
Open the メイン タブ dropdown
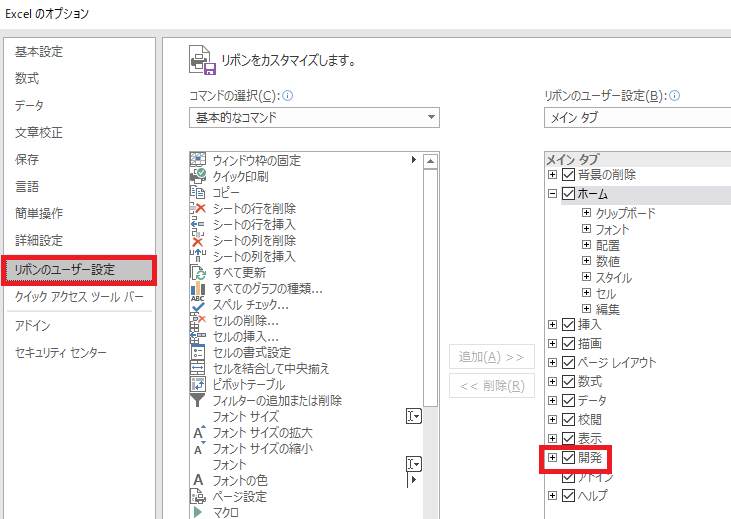click(x=637, y=117)
